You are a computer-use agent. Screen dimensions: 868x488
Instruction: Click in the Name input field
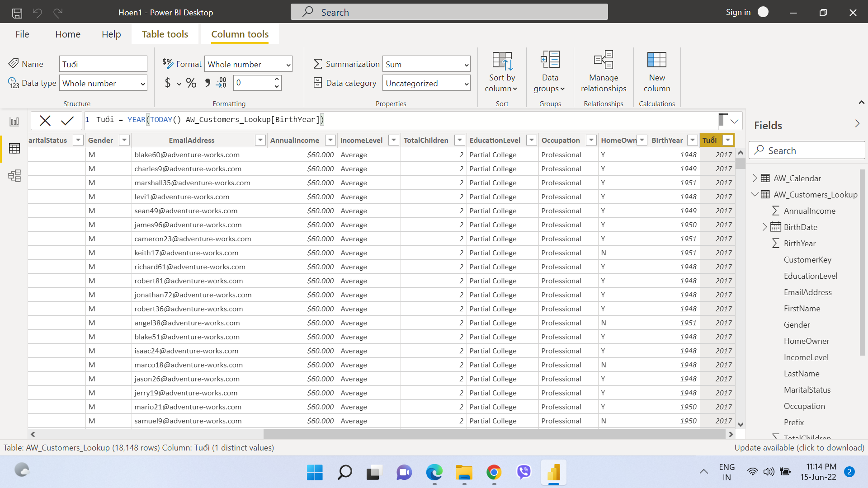[x=103, y=64]
